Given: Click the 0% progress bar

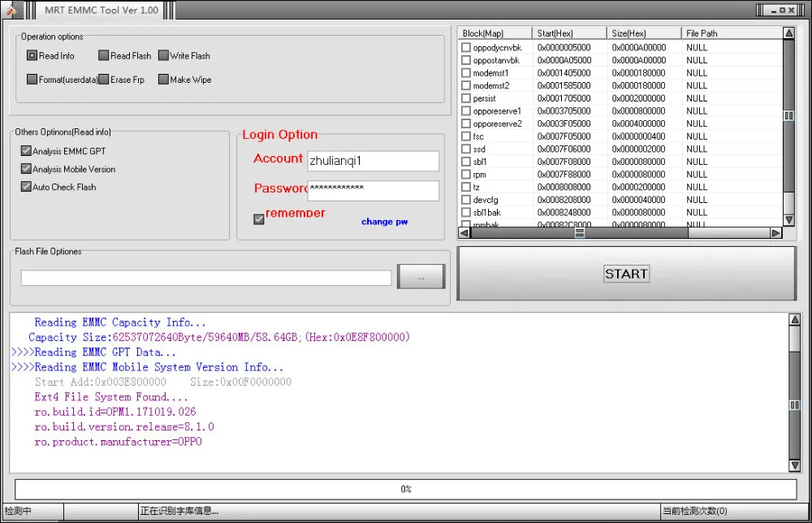Looking at the screenshot, I should pos(405,489).
